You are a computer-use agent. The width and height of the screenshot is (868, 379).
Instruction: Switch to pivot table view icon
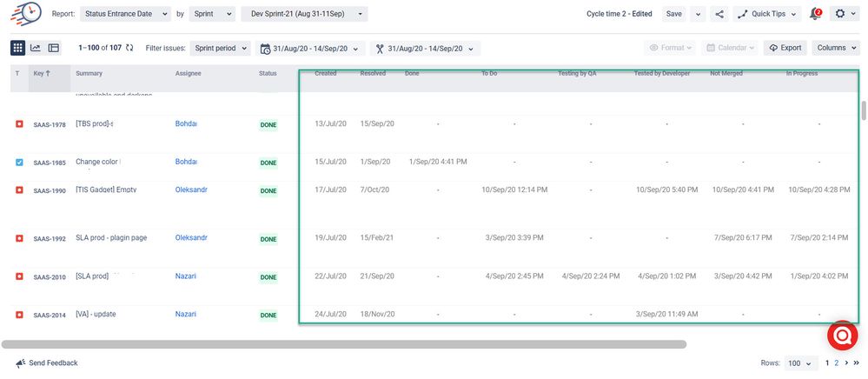pyautogui.click(x=53, y=48)
